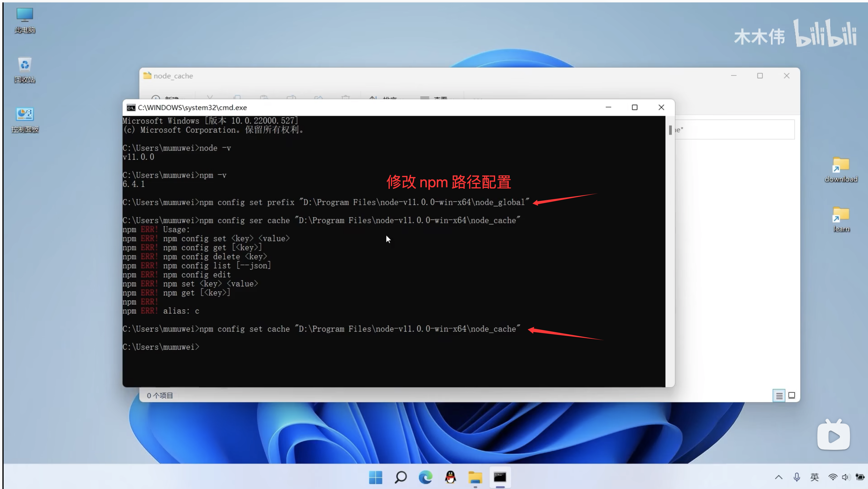Screen dimensions: 868x489
Task: Open taskbar Search magnifier icon
Action: coord(400,477)
